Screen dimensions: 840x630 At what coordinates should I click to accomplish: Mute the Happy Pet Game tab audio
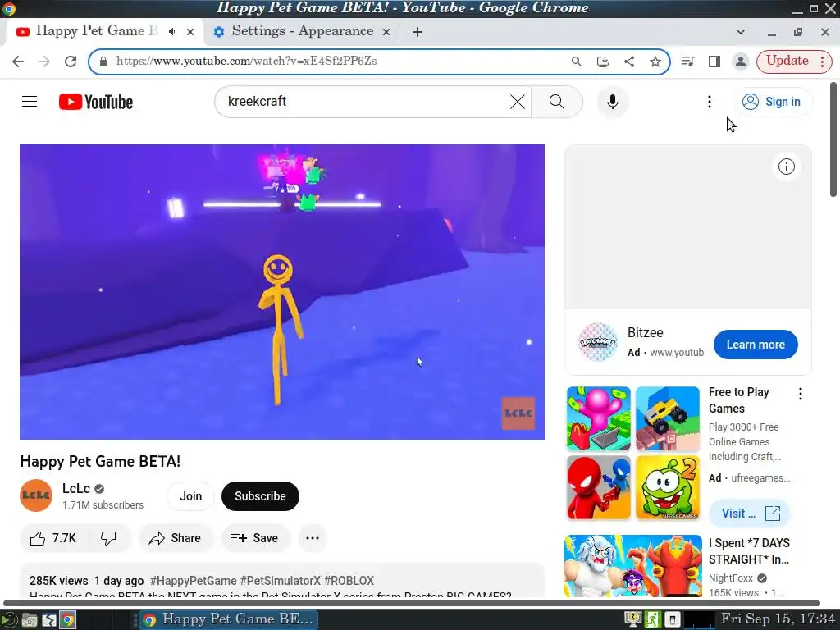click(x=172, y=32)
